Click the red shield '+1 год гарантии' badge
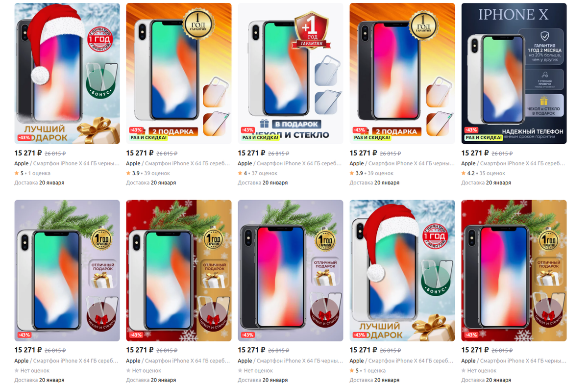The image size is (588, 387). 311,30
